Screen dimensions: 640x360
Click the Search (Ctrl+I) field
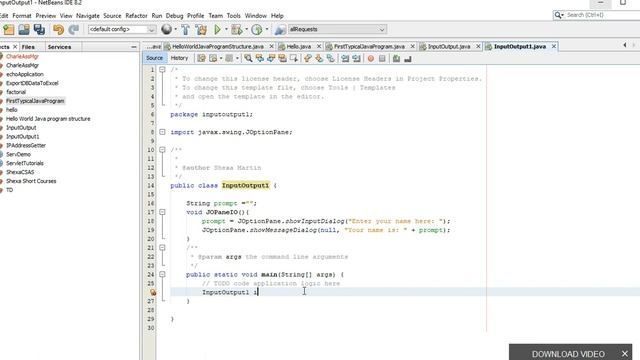pos(600,15)
